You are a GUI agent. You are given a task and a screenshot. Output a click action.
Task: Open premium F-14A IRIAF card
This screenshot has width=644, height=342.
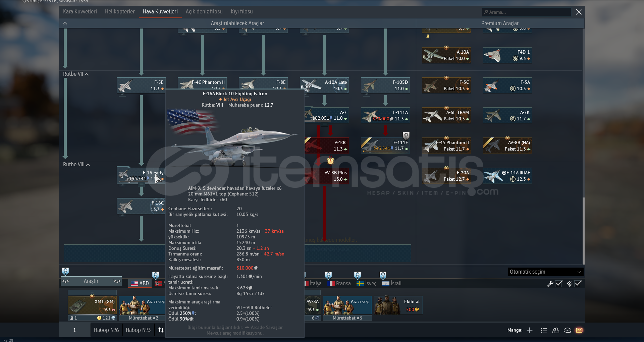[x=507, y=176]
